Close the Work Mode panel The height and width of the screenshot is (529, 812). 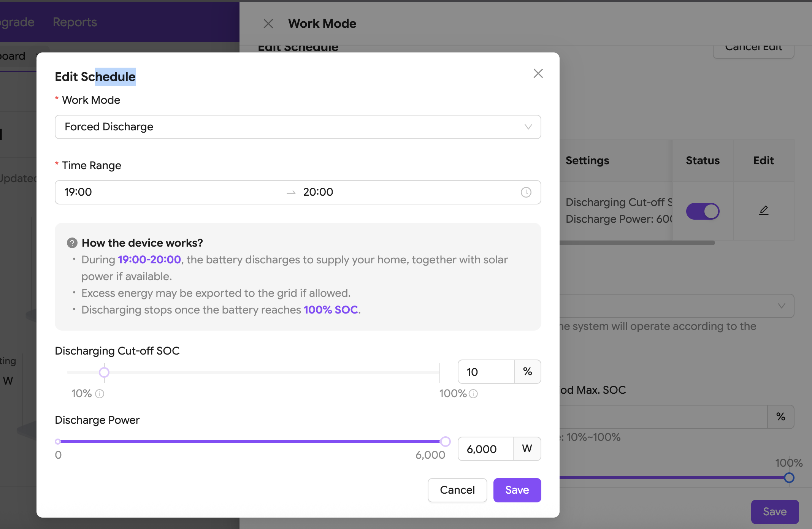coord(268,24)
